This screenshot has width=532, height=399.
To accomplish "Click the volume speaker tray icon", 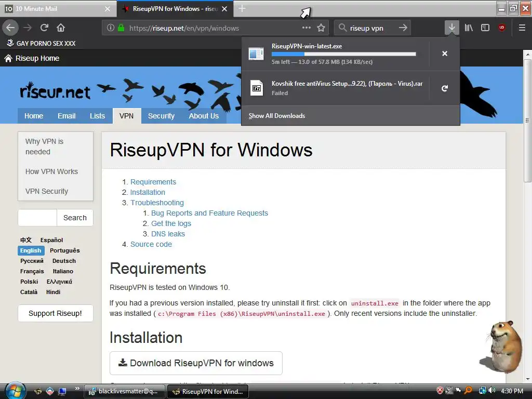I will point(491,391).
